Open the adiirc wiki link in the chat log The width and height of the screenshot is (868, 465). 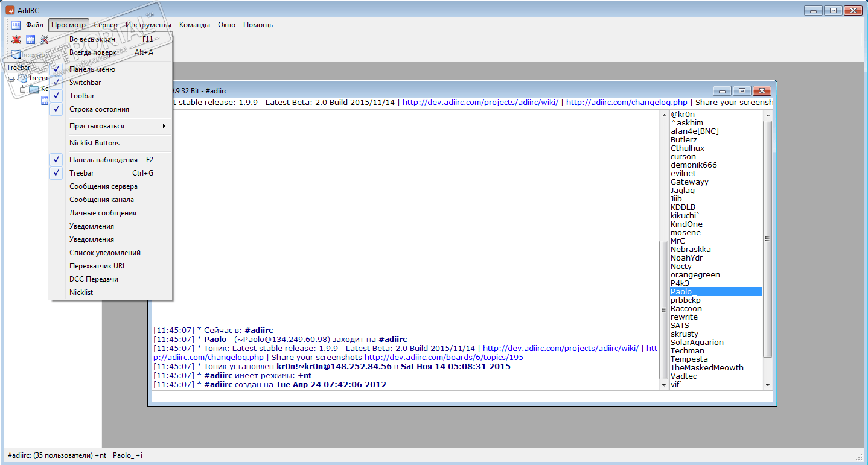pyautogui.click(x=561, y=348)
